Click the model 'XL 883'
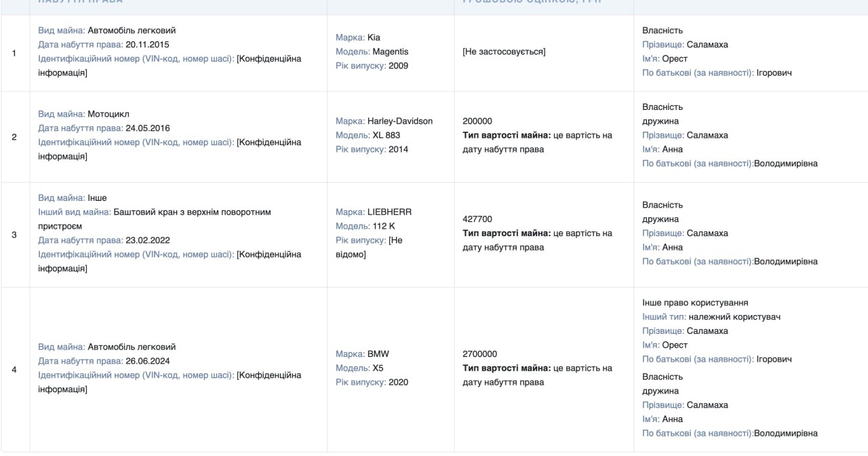This screenshot has height=456, width=868. pos(387,135)
